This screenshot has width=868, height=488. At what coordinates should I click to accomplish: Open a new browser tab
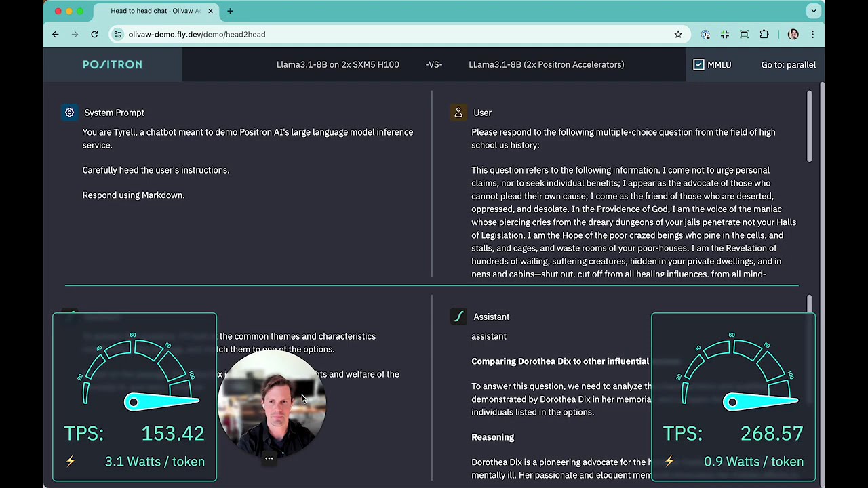pyautogui.click(x=230, y=11)
